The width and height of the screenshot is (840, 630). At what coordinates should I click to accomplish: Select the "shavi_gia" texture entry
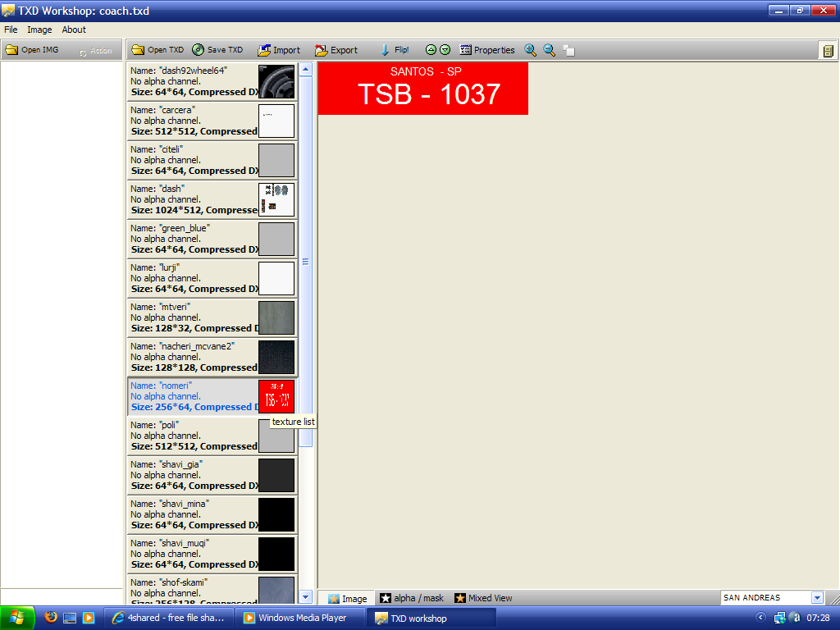(x=212, y=475)
